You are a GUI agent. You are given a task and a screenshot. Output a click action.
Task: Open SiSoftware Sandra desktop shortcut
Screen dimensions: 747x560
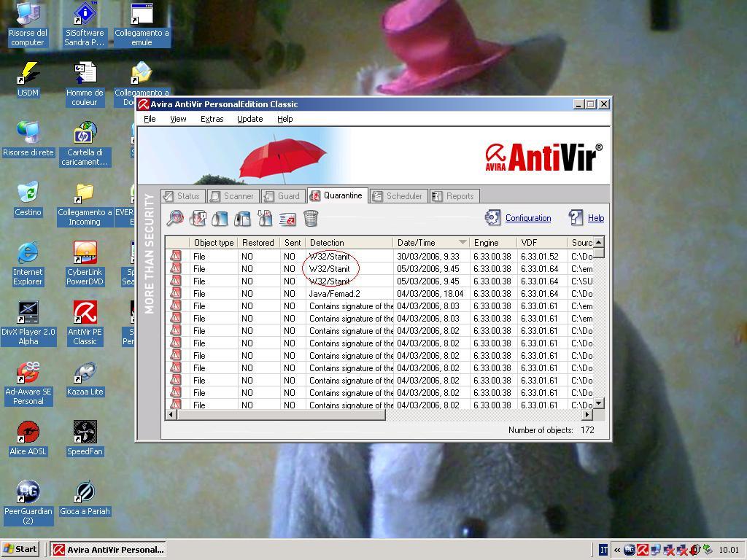pos(85,24)
